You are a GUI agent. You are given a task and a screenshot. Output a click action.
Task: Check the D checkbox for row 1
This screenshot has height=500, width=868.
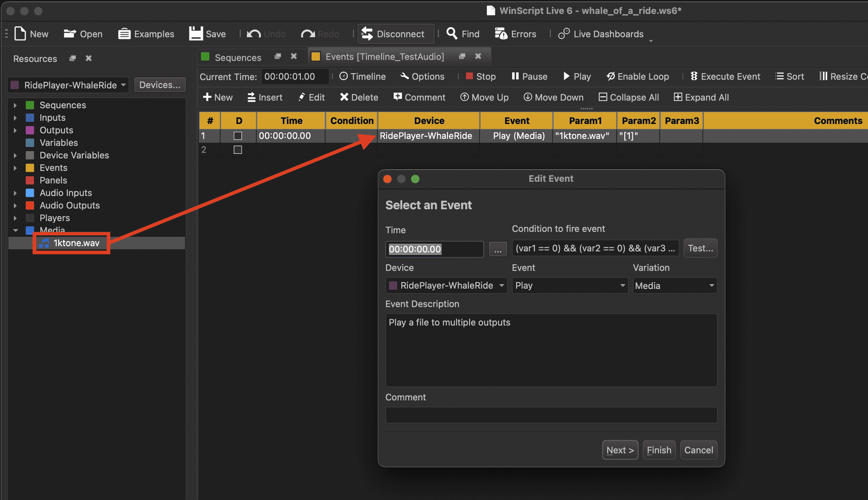(238, 136)
